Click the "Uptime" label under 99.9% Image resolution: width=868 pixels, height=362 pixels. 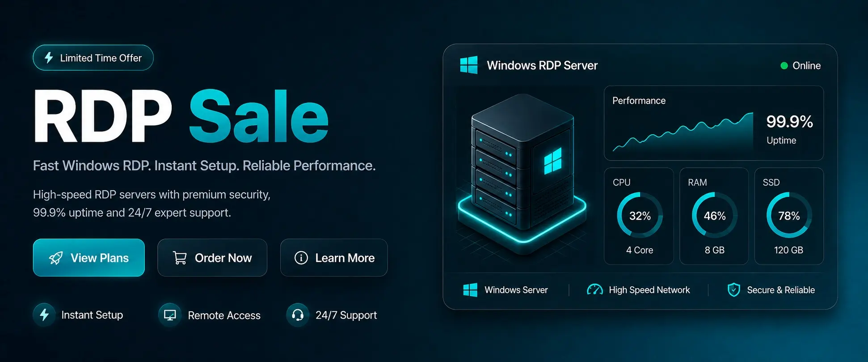781,141
